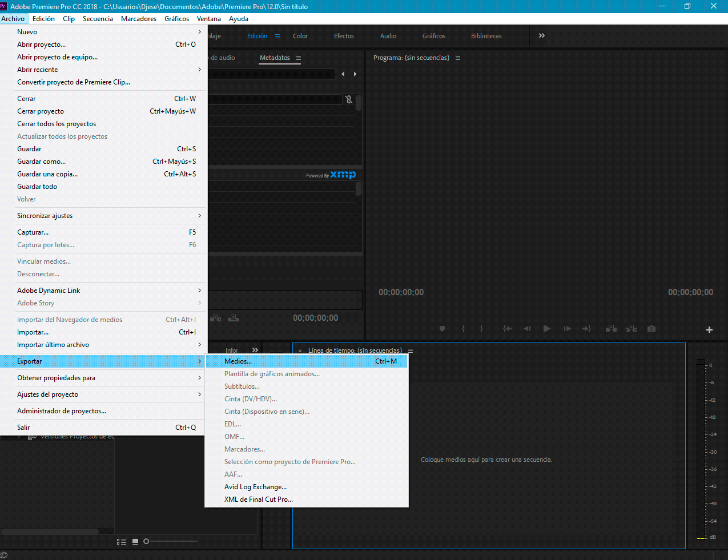Screen dimensions: 728x560
Task: Expand Importar último archivo submenu
Action: (103, 345)
